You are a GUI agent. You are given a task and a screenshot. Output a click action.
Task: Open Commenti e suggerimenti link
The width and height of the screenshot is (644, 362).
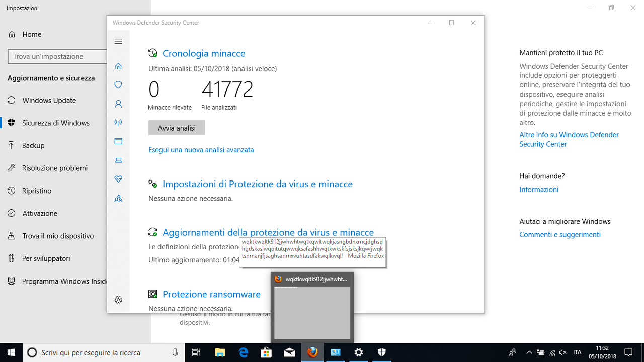point(560,235)
